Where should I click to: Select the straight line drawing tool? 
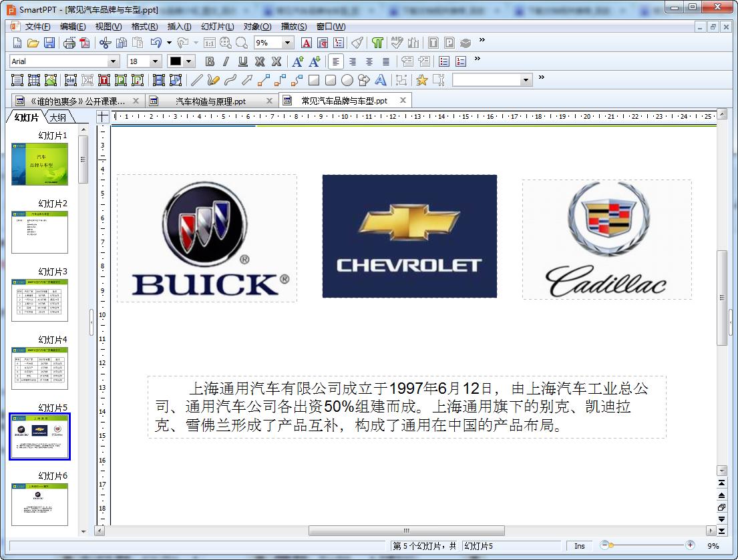point(196,80)
